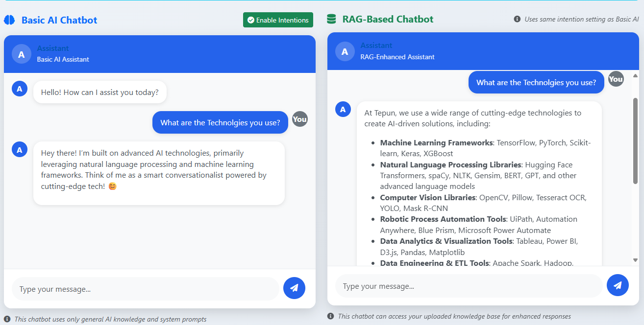Focus the RAG chatbot message input field
The image size is (644, 325).
click(x=469, y=286)
